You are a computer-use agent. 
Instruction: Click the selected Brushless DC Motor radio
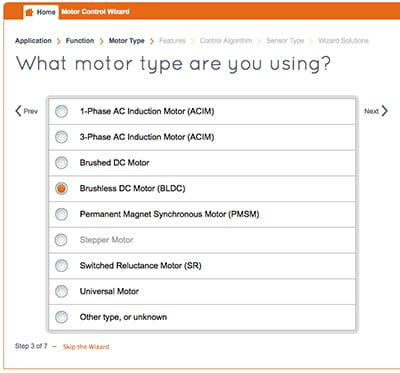pyautogui.click(x=61, y=188)
